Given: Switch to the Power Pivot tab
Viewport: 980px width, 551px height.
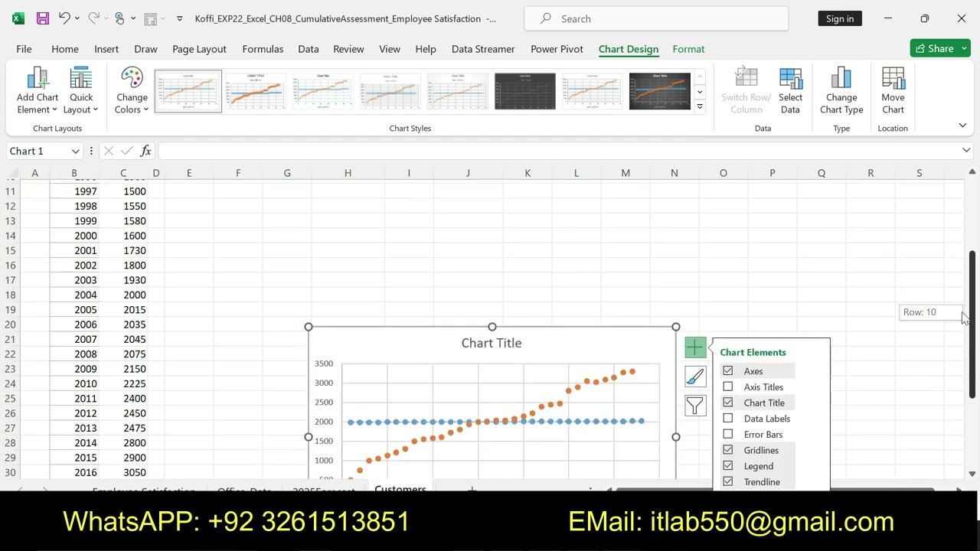Looking at the screenshot, I should click(557, 48).
